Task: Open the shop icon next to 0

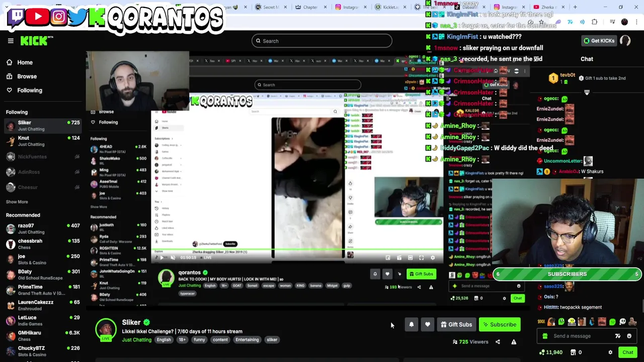Action: [x=573, y=352]
